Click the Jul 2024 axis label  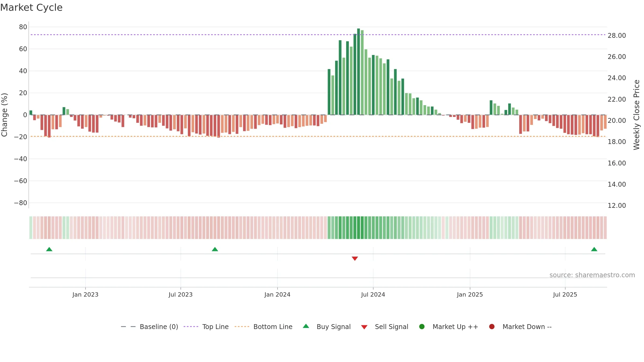tap(373, 294)
